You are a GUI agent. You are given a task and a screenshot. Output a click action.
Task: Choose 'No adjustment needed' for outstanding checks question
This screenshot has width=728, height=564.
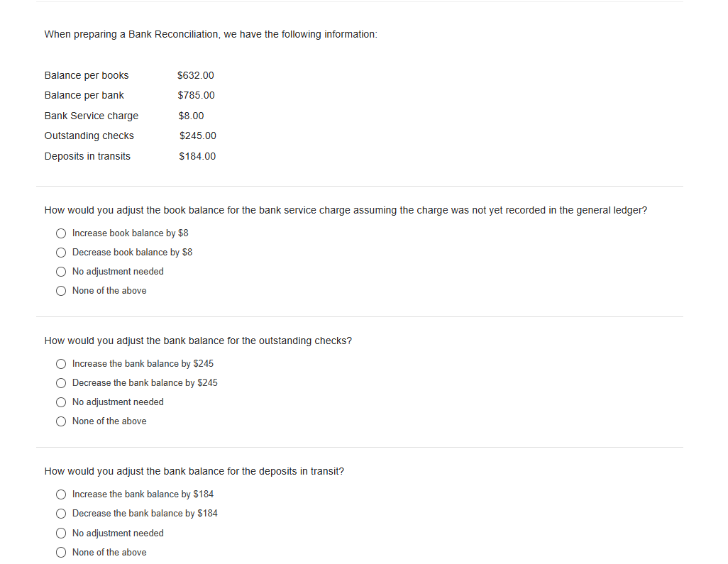pos(61,402)
